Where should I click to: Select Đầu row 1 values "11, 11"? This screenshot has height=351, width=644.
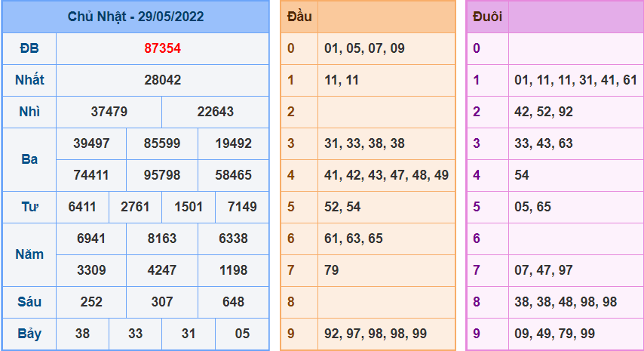pyautogui.click(x=342, y=80)
